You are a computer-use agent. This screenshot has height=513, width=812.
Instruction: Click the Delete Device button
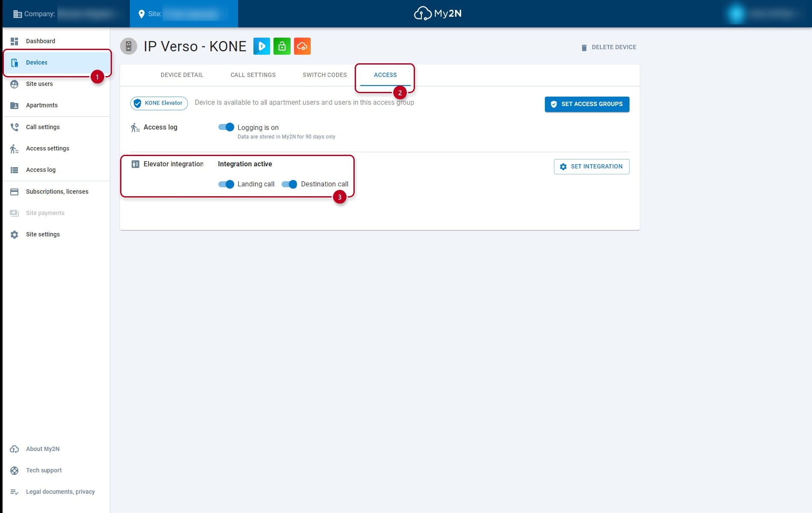[609, 47]
